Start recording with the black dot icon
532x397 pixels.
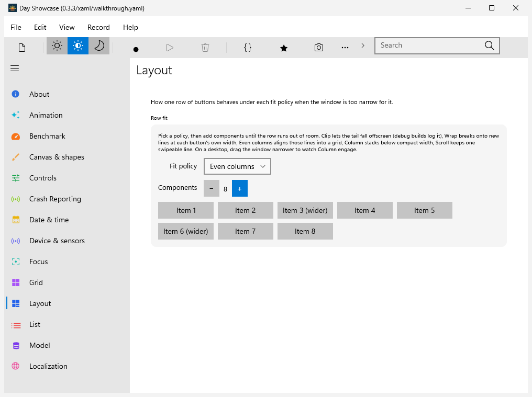(x=136, y=49)
